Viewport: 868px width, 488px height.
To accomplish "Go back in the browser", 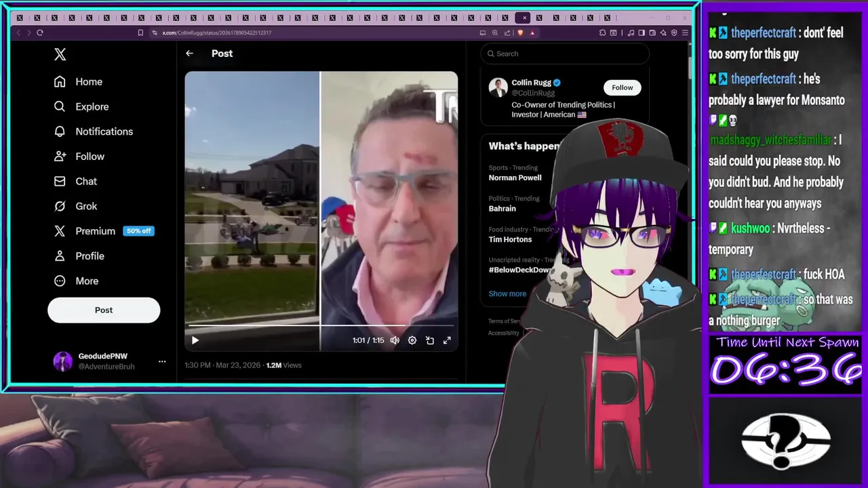I will tap(18, 33).
